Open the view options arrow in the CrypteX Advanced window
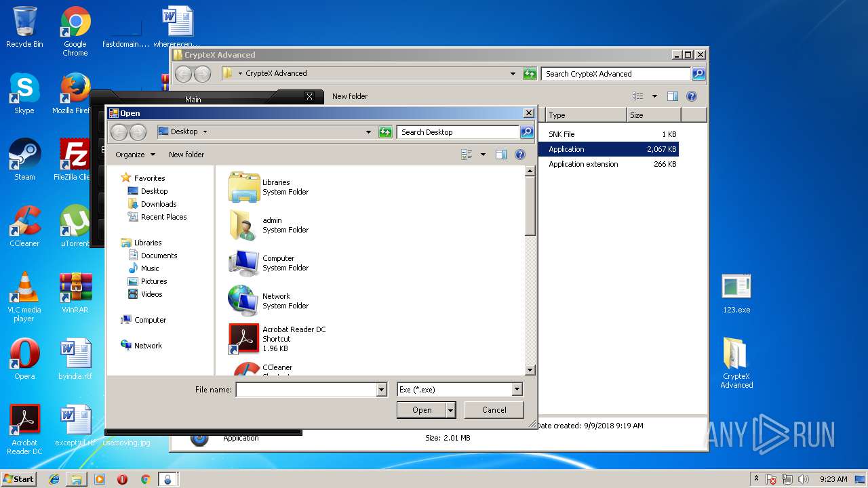 [x=654, y=96]
